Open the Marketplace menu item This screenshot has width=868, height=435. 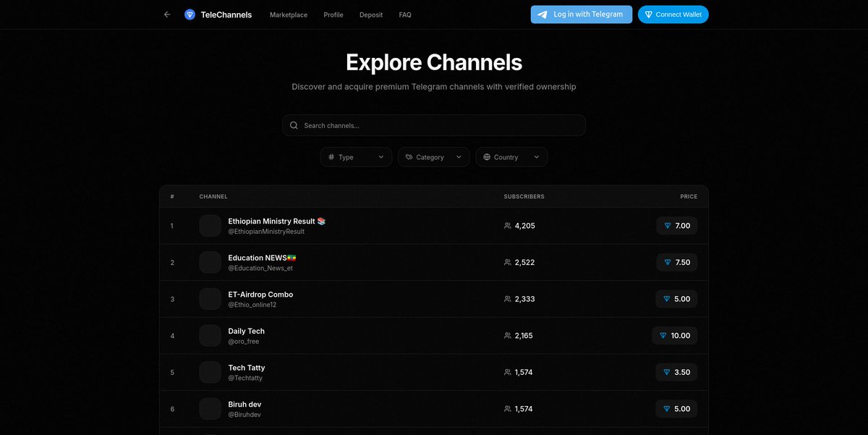click(289, 14)
